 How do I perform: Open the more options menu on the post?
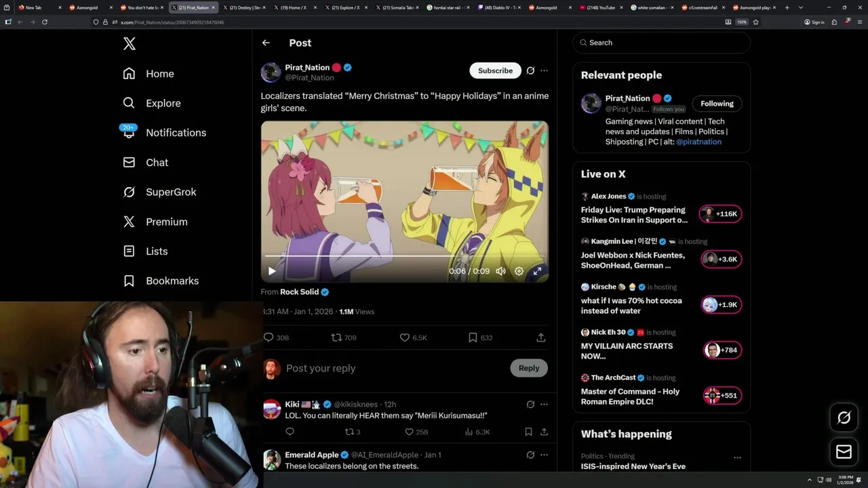tap(544, 70)
